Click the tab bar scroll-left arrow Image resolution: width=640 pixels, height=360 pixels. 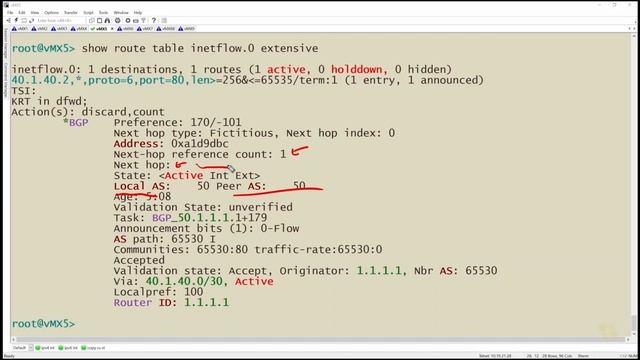pos(629,29)
